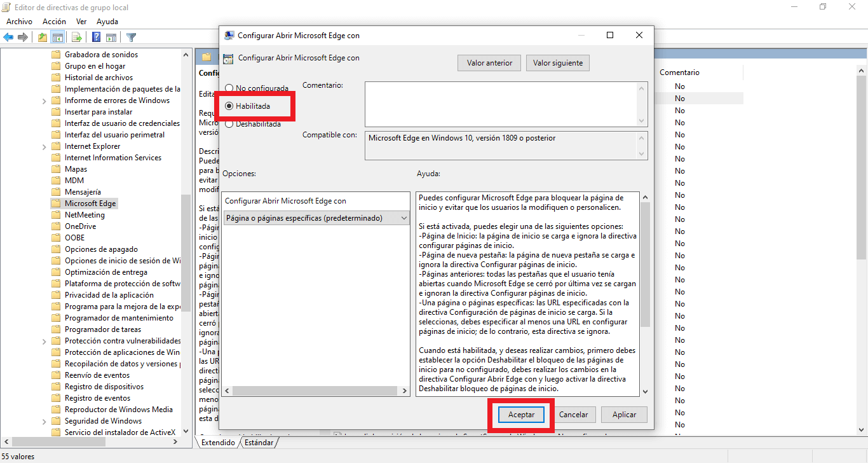
Task: Click the policy icon beside the dialog heading
Action: click(x=228, y=59)
